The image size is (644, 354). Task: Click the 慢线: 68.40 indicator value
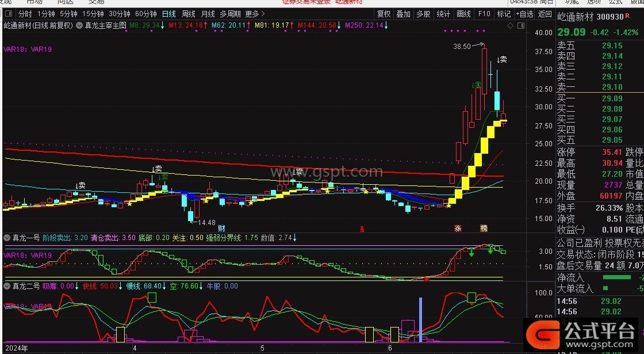tap(146, 286)
